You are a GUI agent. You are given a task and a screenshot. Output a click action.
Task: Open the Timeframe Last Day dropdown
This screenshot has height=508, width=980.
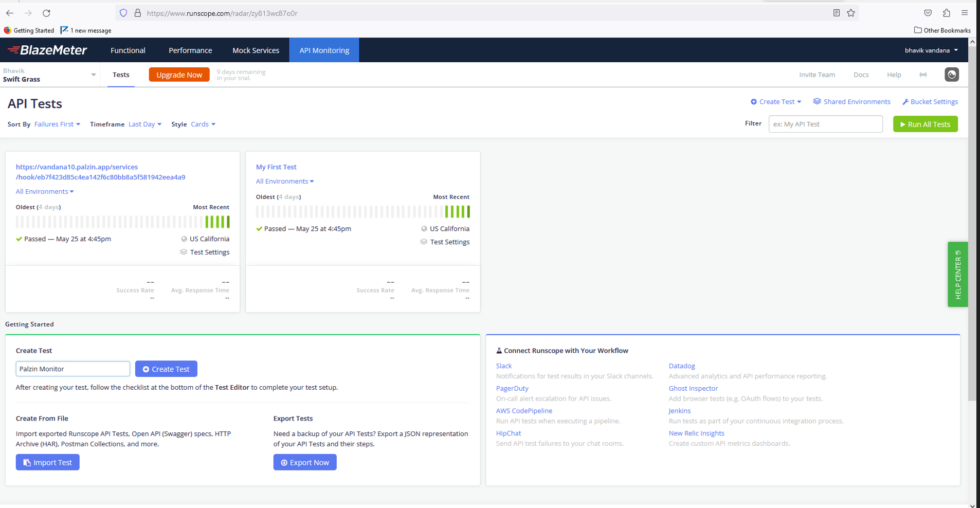click(145, 124)
